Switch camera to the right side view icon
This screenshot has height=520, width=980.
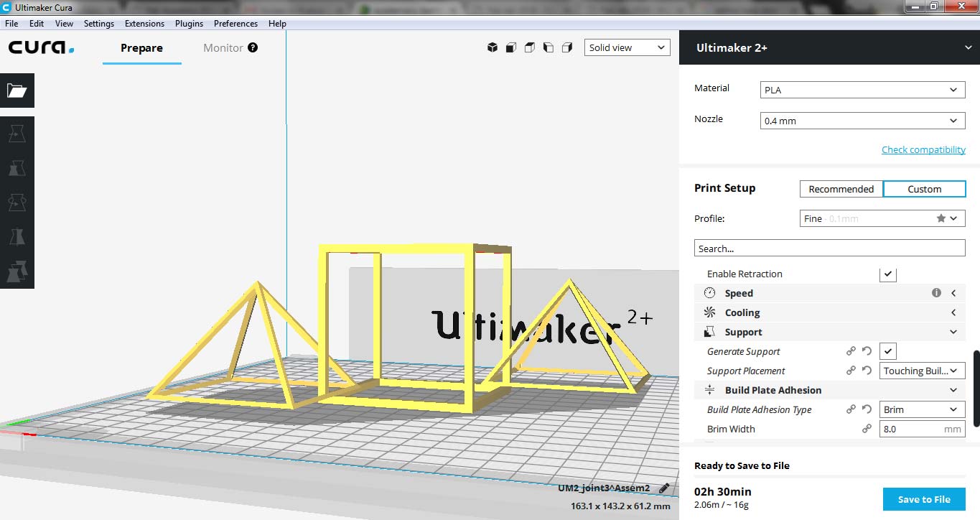(567, 47)
